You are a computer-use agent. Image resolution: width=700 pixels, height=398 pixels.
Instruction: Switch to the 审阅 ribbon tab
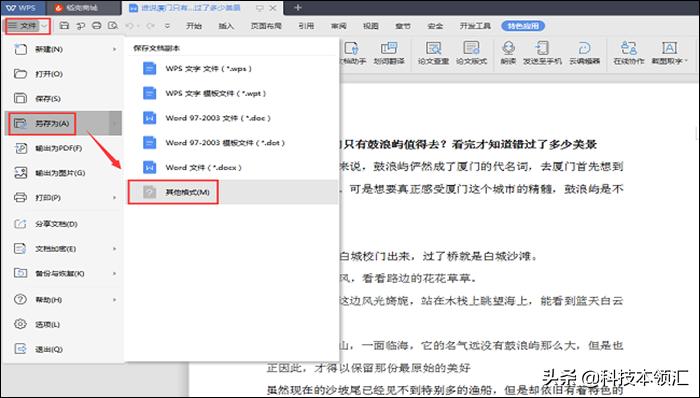338,26
